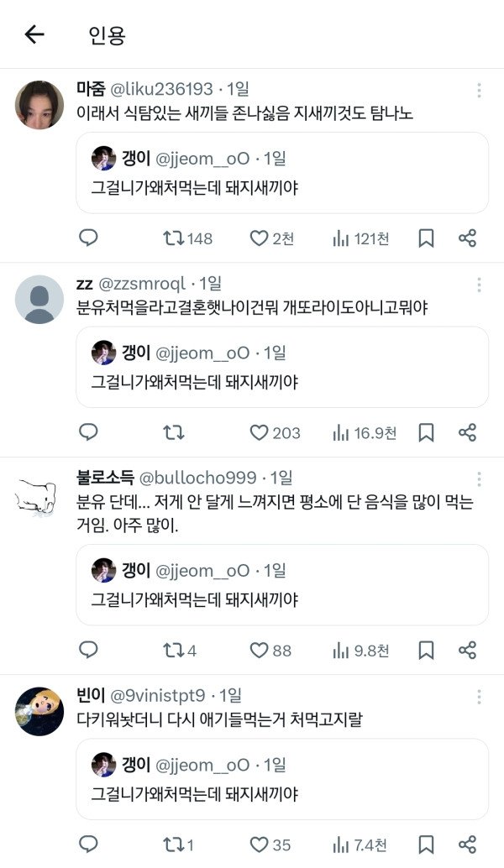504x868 pixels.
Task: Bookmark the tweet by @liku236193
Action: click(x=426, y=238)
